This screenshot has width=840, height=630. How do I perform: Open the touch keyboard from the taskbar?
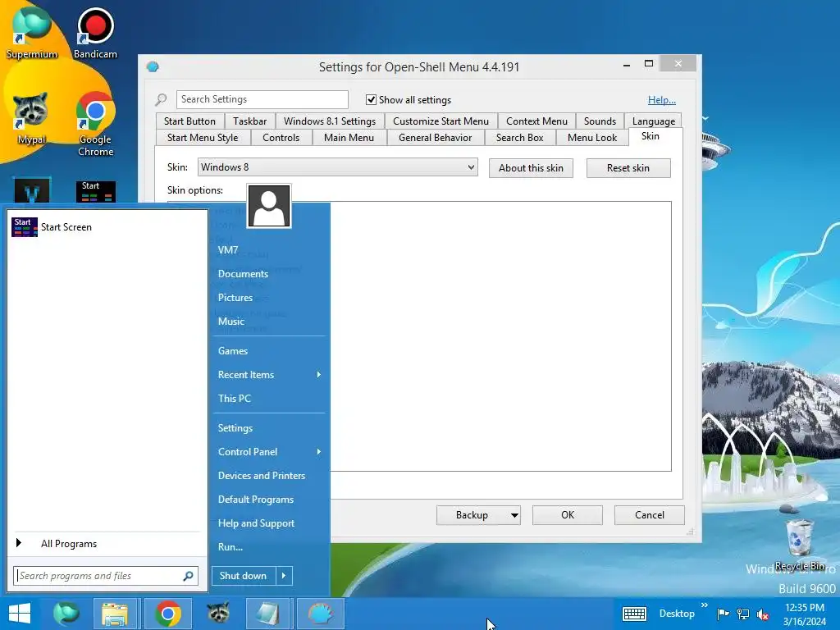coord(634,614)
